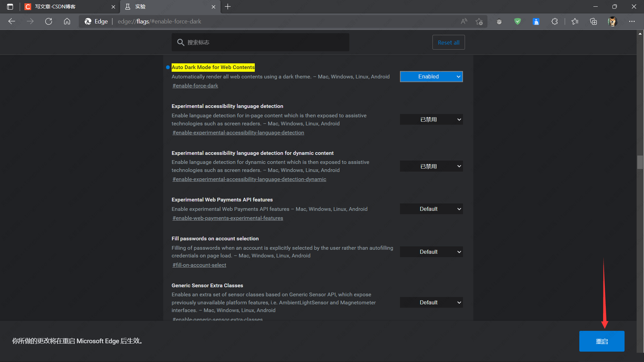Open a new tab with plus button
644x362 pixels.
[x=228, y=7]
